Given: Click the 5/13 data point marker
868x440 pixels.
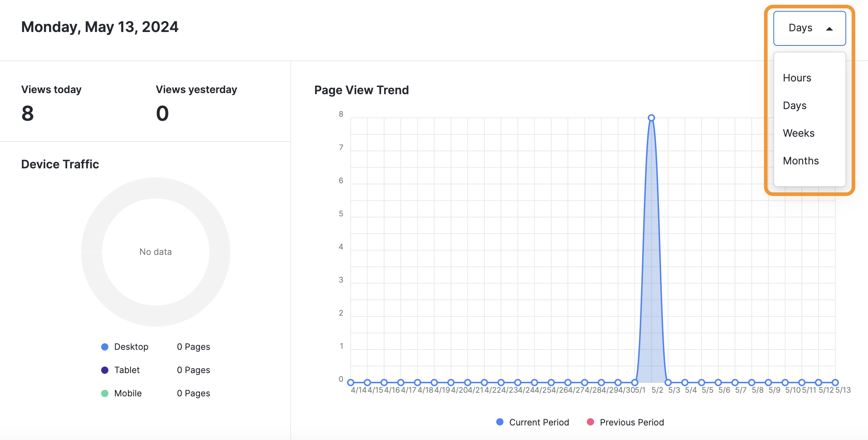Looking at the screenshot, I should (x=835, y=383).
